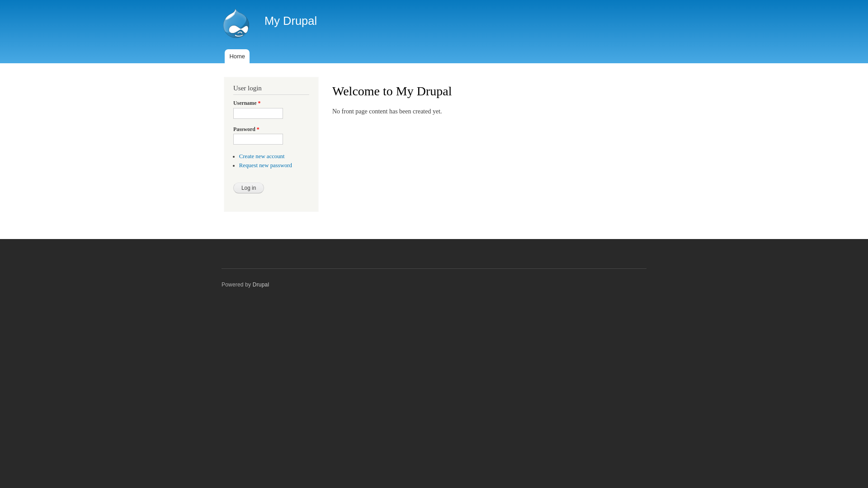Click the Drupal drop logo
The width and height of the screenshot is (868, 488).
click(236, 23)
